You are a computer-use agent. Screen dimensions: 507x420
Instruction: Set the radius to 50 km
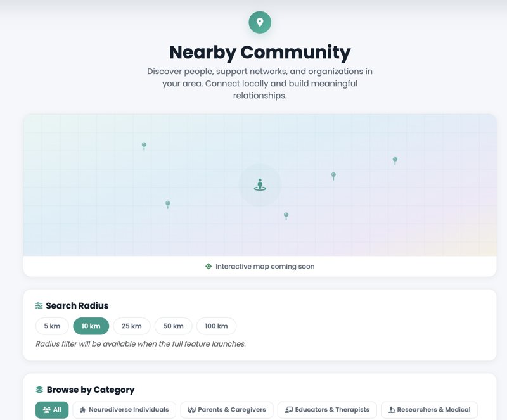click(x=173, y=326)
